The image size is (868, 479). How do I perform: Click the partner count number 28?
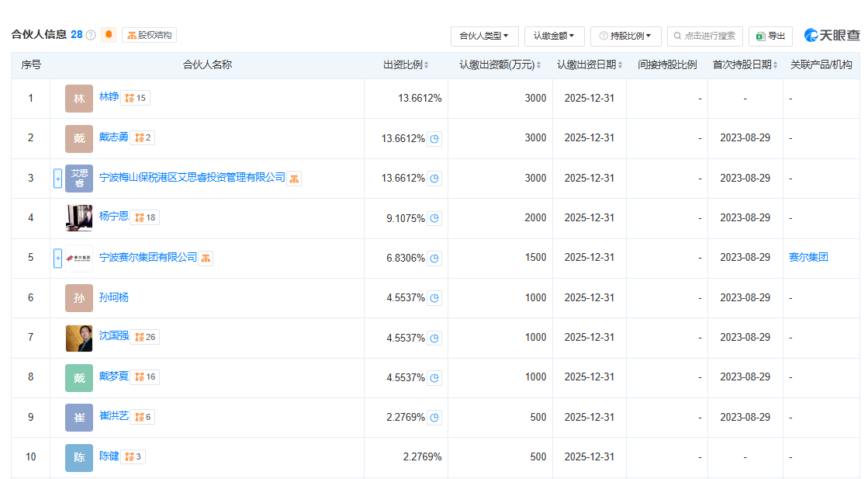tap(76, 35)
